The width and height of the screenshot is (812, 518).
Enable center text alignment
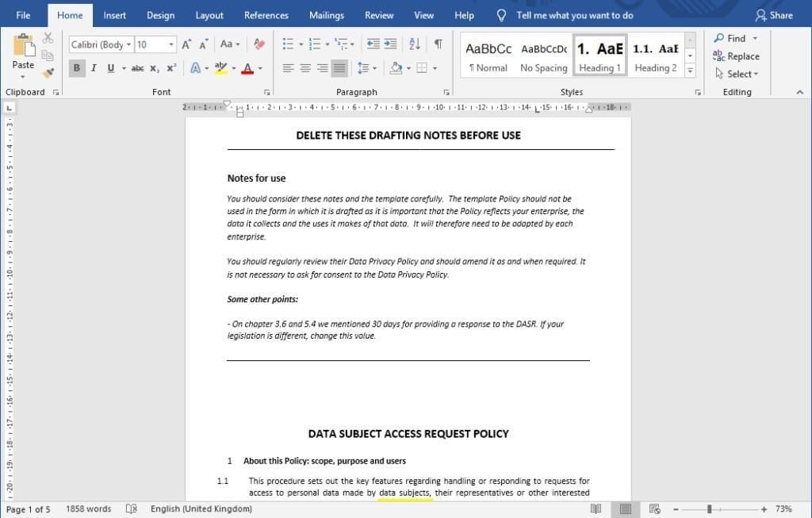coord(305,67)
